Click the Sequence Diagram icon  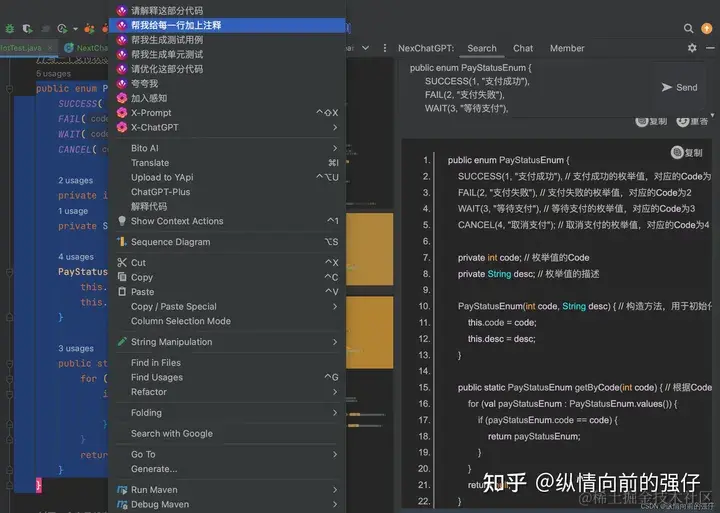tap(122, 242)
